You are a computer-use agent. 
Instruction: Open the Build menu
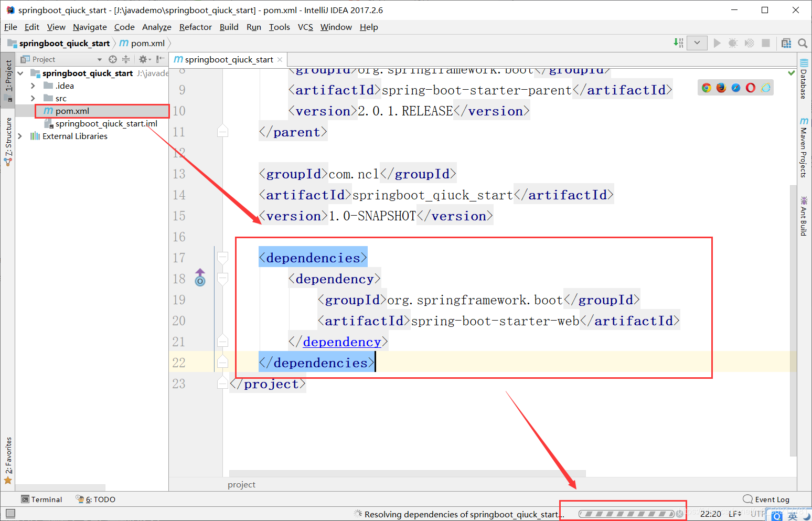tap(229, 27)
